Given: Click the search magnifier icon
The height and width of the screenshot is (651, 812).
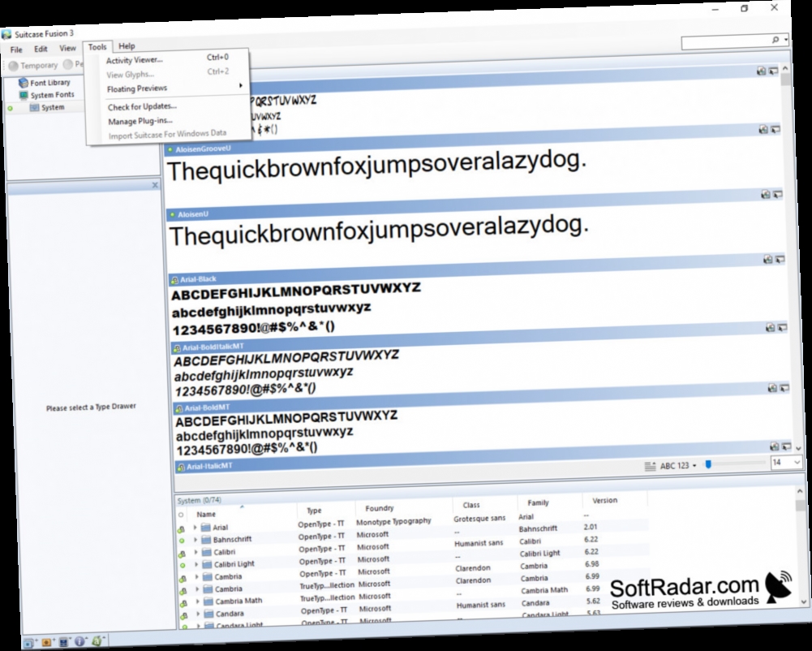Looking at the screenshot, I should pyautogui.click(x=775, y=40).
